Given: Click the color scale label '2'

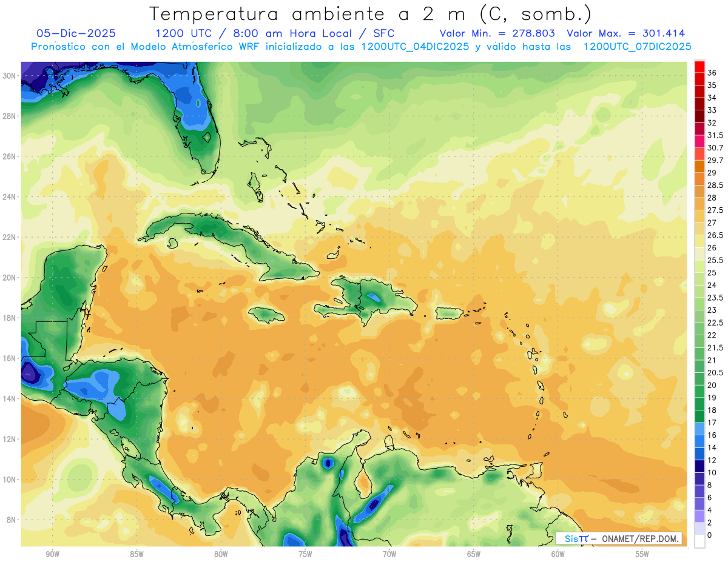Looking at the screenshot, I should click(710, 523).
